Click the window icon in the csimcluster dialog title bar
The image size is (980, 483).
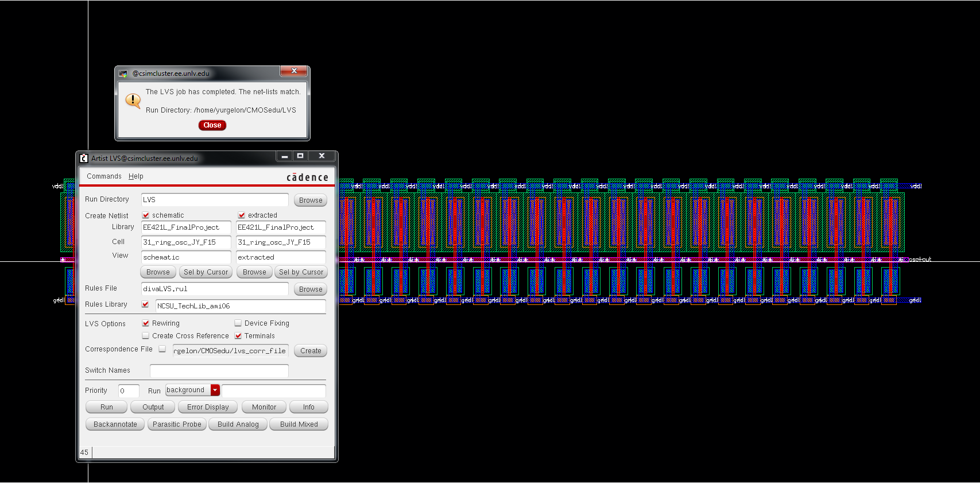click(123, 74)
